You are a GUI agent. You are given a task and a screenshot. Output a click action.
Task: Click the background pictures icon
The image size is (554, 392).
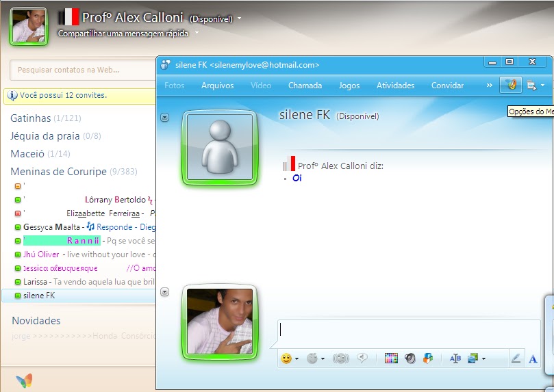(x=473, y=358)
